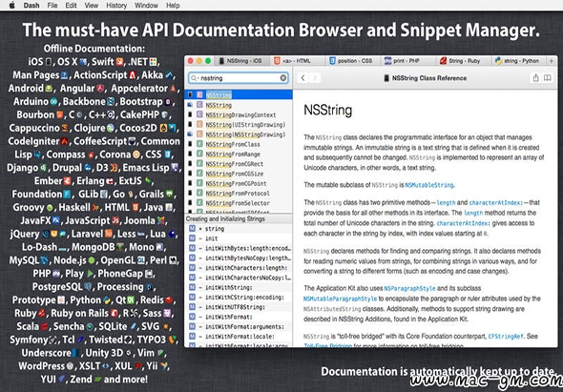The height and width of the screenshot is (392, 563).
Task: Clear the nsstring search field
Action: pos(283,78)
